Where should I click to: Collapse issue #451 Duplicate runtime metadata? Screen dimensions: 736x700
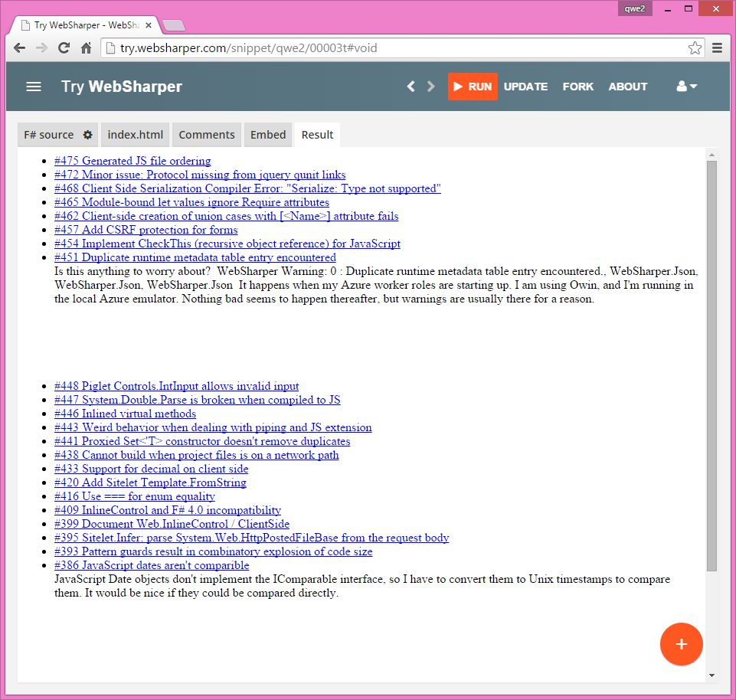tap(195, 257)
